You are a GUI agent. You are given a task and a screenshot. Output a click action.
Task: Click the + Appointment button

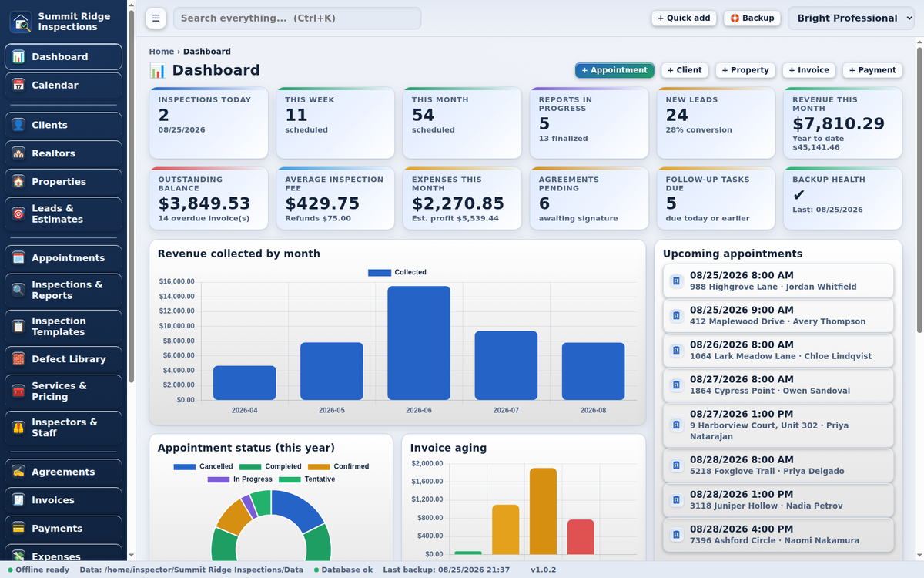point(614,70)
